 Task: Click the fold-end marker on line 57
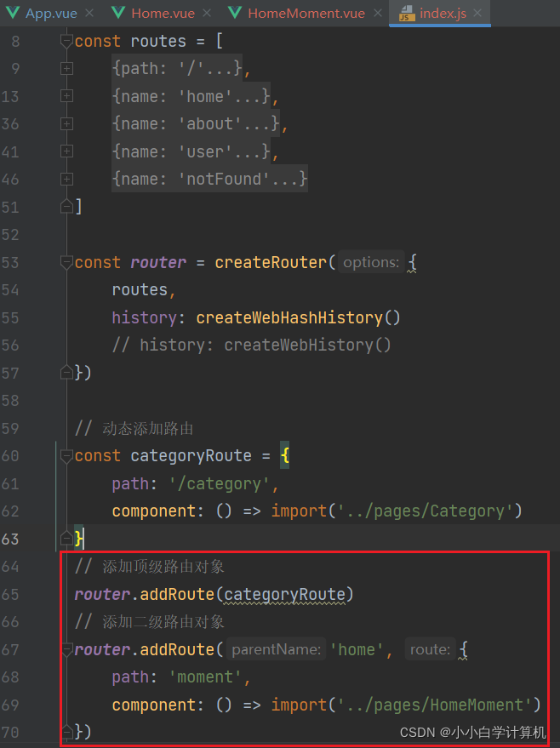coord(66,372)
